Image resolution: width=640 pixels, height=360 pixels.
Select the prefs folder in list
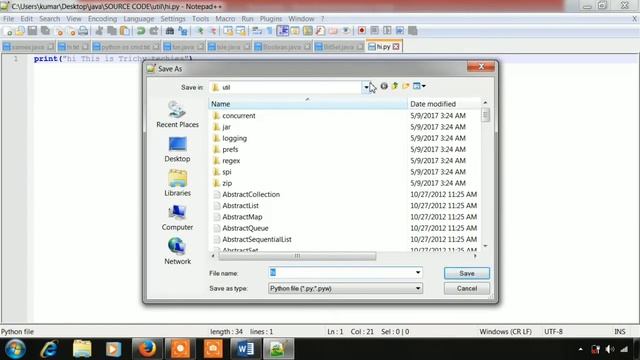click(225, 149)
